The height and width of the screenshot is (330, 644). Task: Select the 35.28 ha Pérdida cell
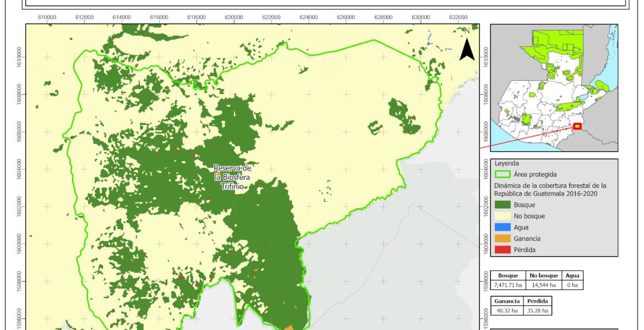tap(536, 311)
